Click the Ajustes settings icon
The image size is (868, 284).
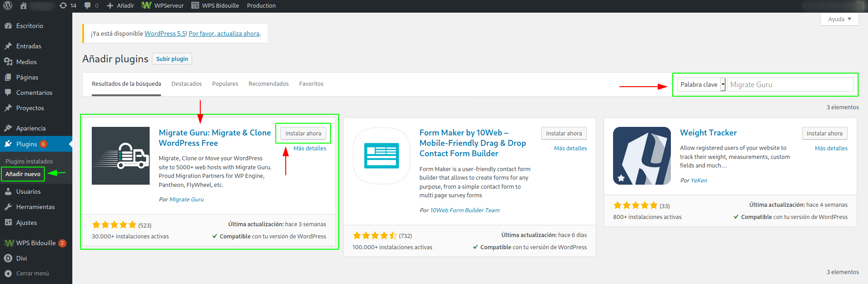[x=8, y=223]
